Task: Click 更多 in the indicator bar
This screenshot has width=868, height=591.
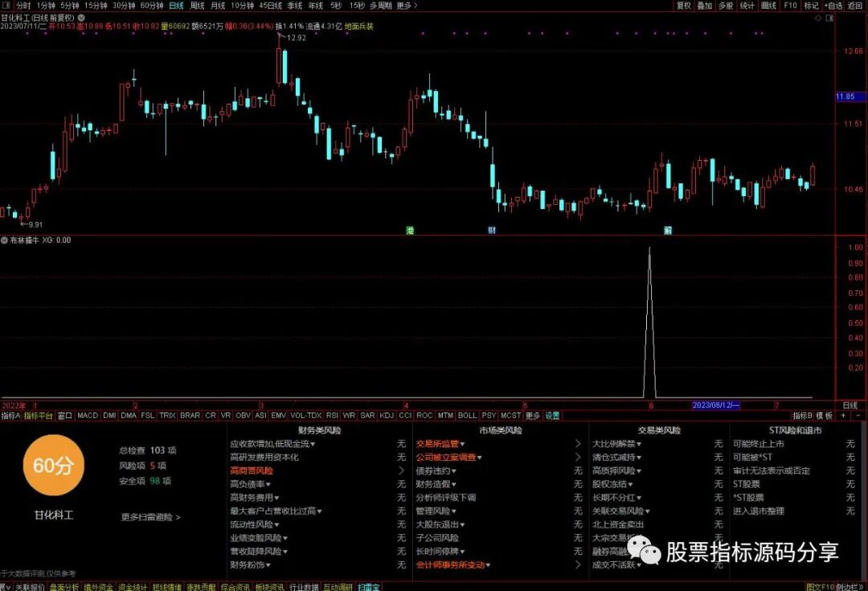Action: point(533,416)
